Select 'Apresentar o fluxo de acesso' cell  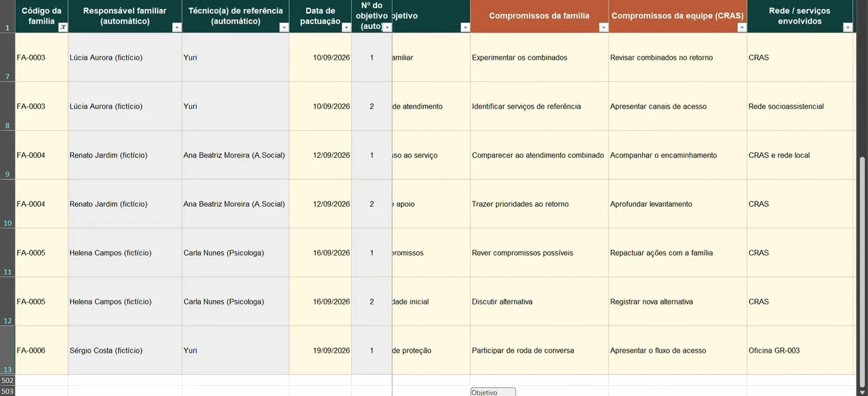(x=677, y=351)
